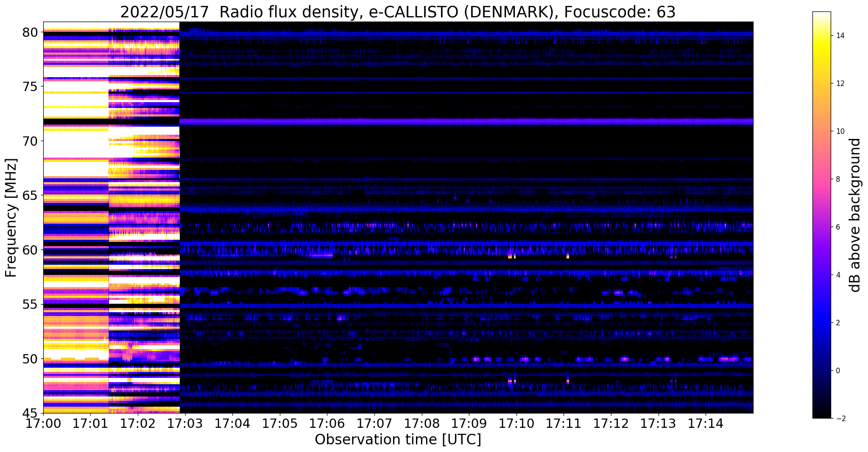Select the 17:09 time tick label
The height and width of the screenshot is (452, 868).
469,424
